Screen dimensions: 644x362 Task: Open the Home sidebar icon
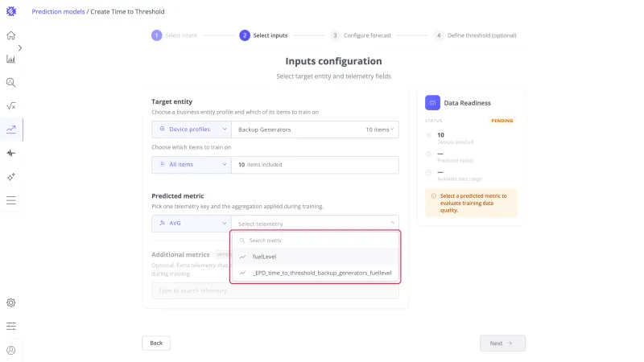pos(11,35)
